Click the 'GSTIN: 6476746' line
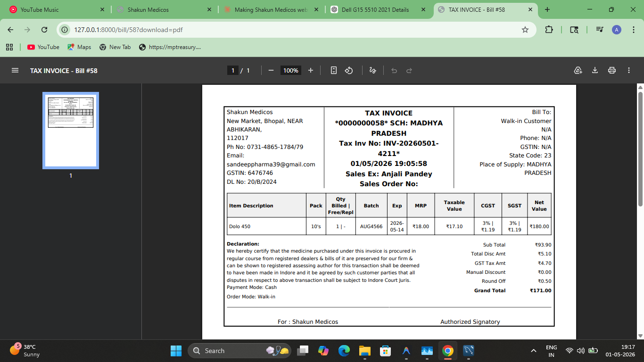 tap(250, 173)
